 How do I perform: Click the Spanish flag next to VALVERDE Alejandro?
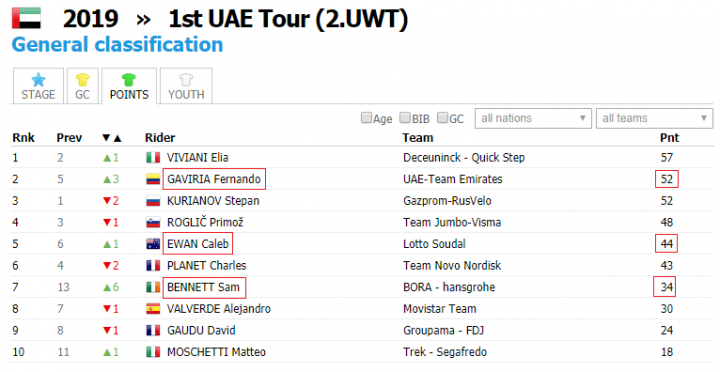153,309
